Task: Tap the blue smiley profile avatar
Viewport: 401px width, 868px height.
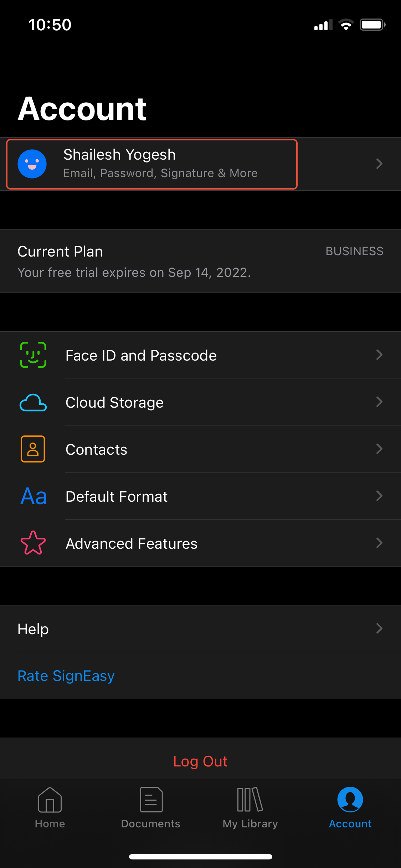Action: click(32, 164)
